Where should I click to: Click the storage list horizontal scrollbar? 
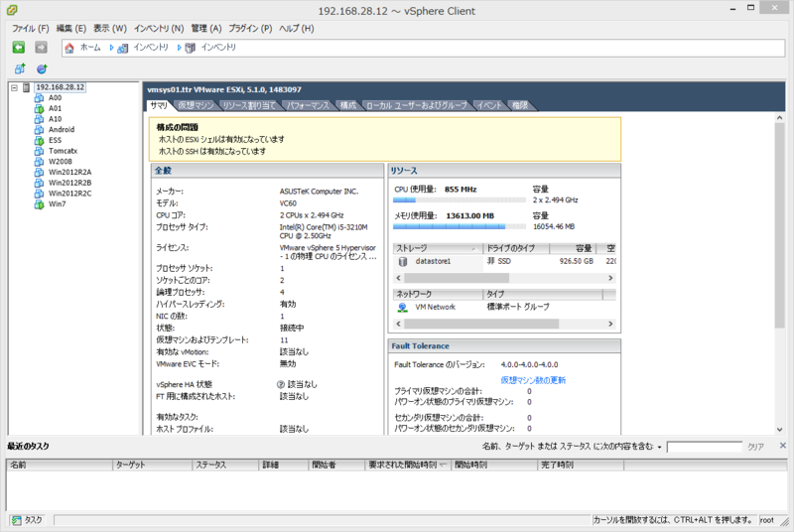tap(504, 278)
